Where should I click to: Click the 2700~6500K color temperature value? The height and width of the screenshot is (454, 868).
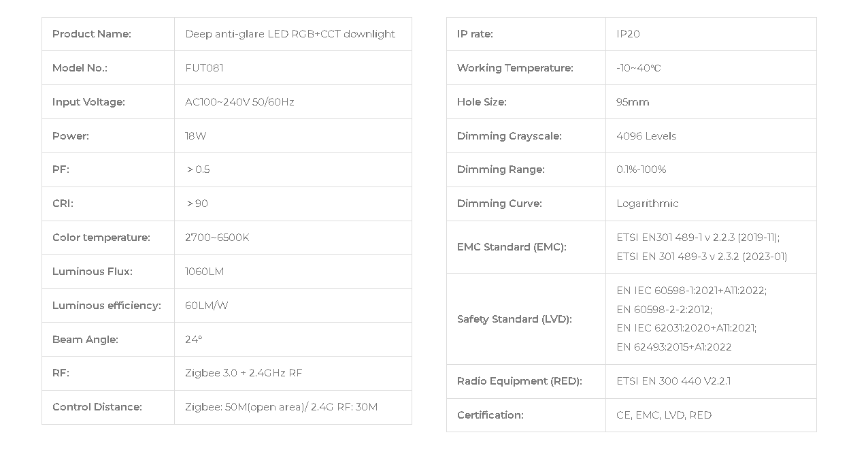point(217,238)
